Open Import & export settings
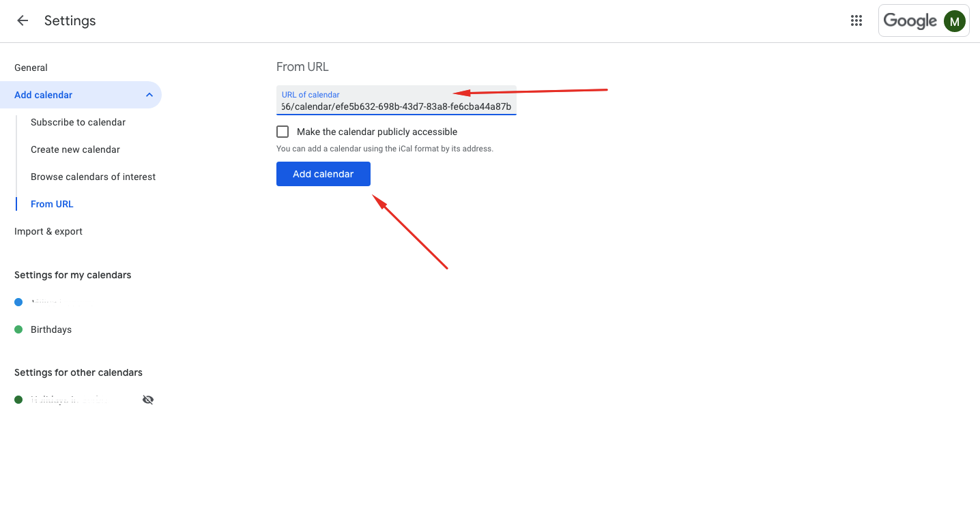This screenshot has width=980, height=519. [x=48, y=231]
